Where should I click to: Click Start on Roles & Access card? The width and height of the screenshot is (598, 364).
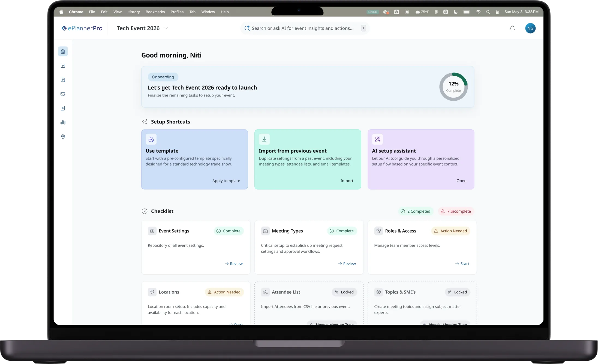tap(462, 264)
